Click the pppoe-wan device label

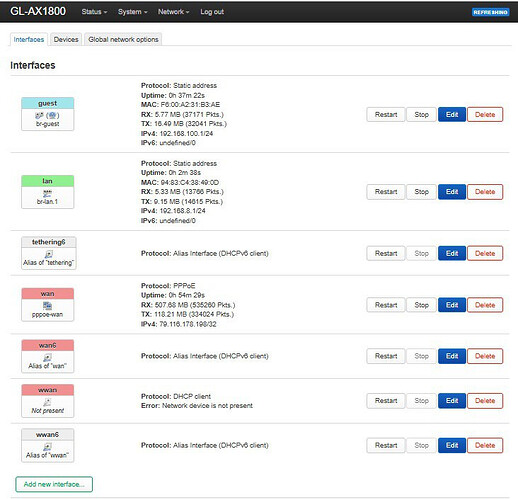[47, 315]
